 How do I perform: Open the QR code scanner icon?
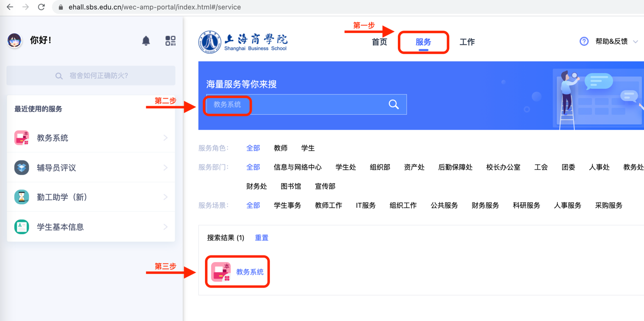171,41
